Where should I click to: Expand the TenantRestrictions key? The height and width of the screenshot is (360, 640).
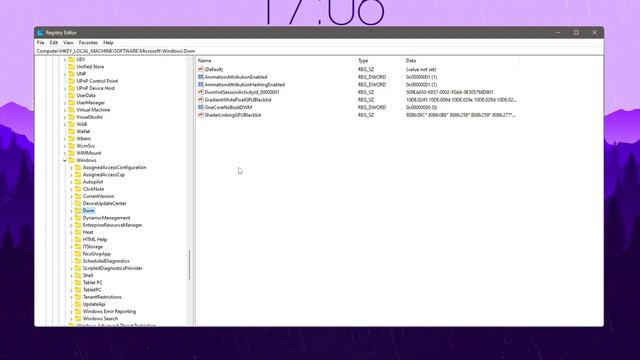pos(71,297)
